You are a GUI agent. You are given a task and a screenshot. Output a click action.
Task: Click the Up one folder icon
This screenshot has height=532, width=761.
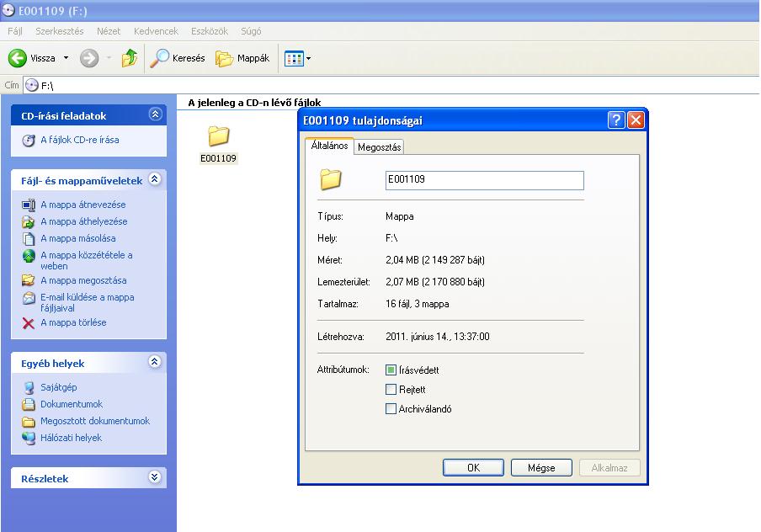[x=129, y=58]
